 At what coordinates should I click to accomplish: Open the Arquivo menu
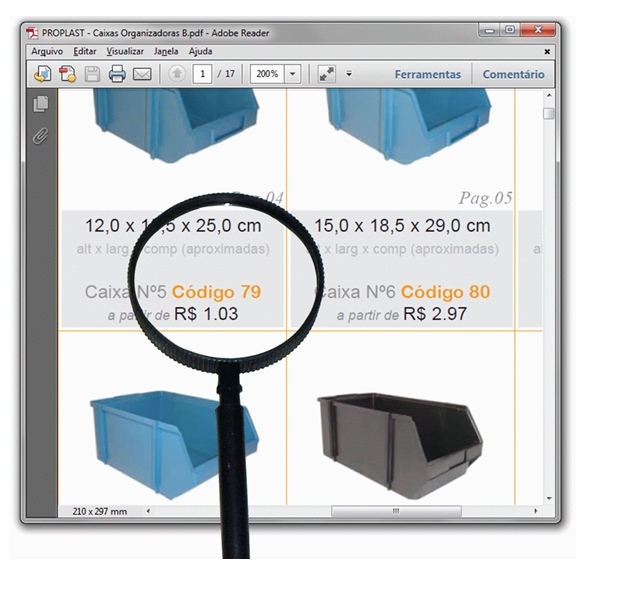tap(47, 51)
